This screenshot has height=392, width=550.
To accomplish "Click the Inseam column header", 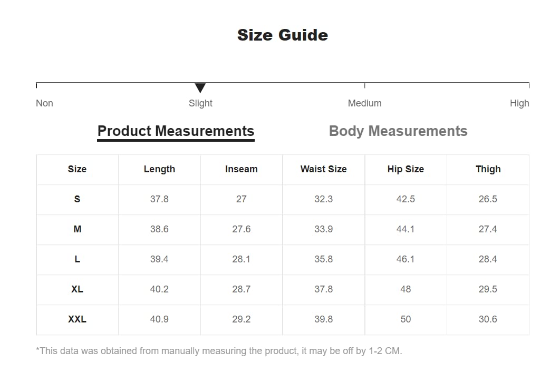I will pyautogui.click(x=241, y=169).
